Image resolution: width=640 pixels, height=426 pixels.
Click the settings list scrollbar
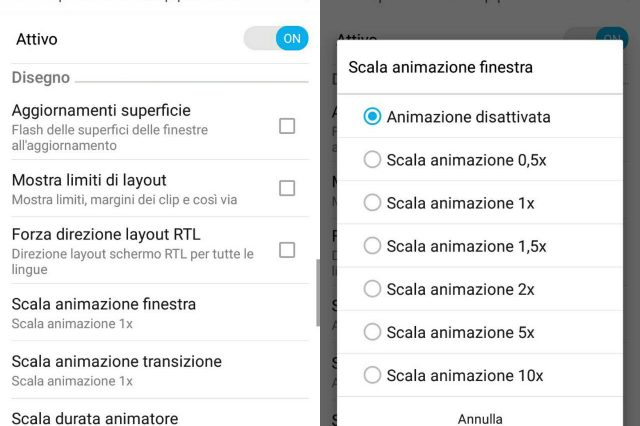(317, 292)
